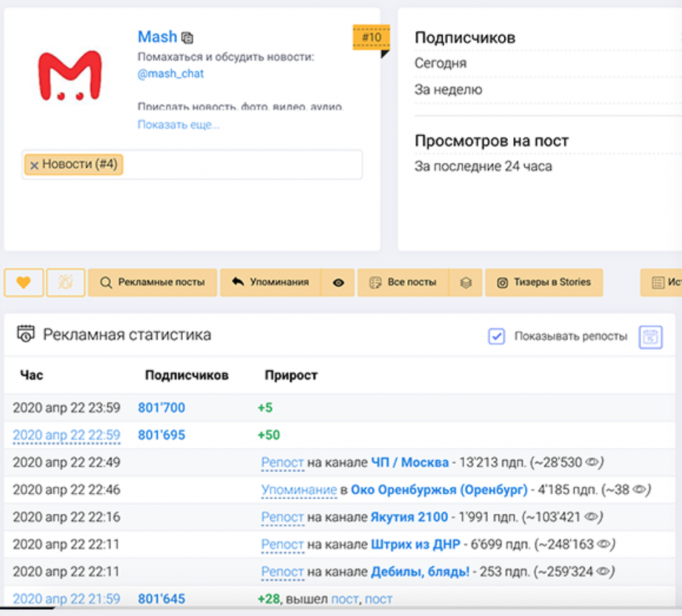Add channel to favorites with heart button
The height and width of the screenshot is (616, 682).
[23, 283]
